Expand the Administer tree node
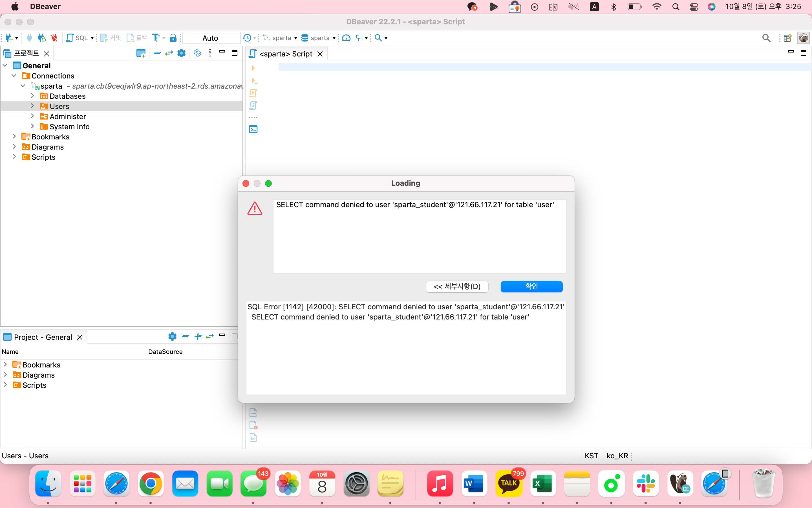The width and height of the screenshot is (812, 508). (x=32, y=116)
